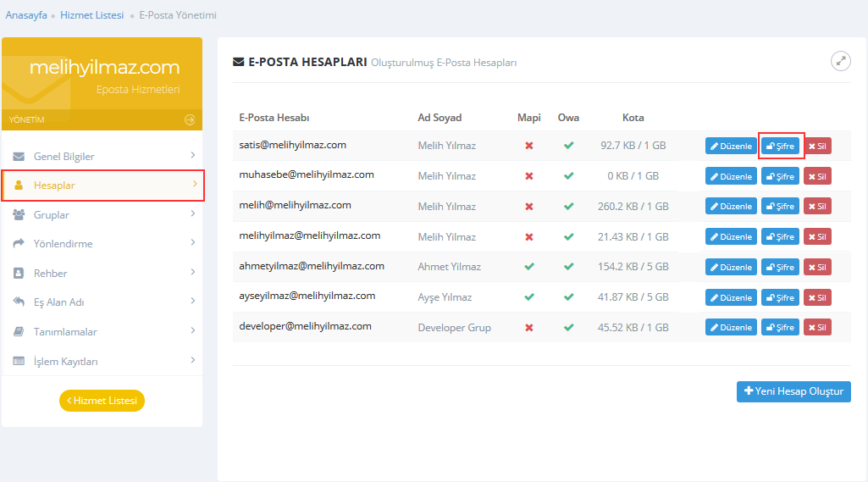Click the share arrow icon beside Yönlendirme
Screen dimensions: 868x482
pos(19,244)
